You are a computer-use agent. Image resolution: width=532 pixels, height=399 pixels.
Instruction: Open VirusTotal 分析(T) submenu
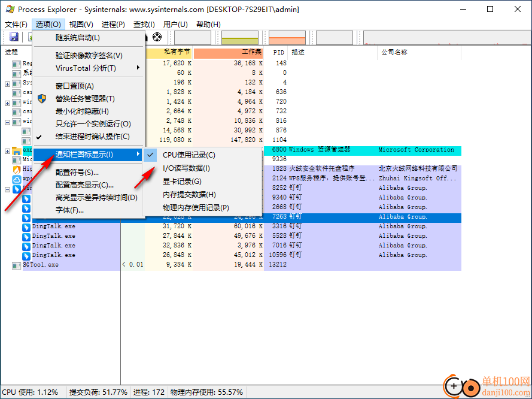[x=89, y=68]
